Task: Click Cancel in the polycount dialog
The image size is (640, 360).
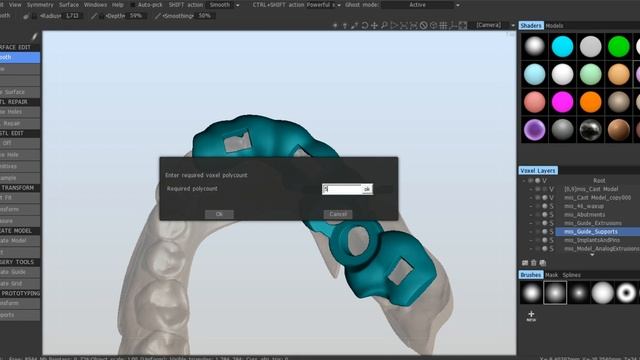Action: (x=338, y=214)
